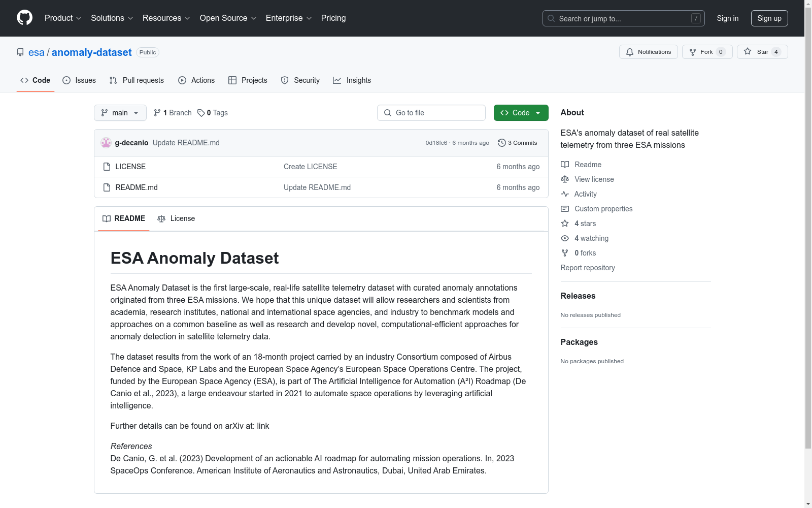Click the Packages heading link
The image size is (812, 508).
point(579,342)
